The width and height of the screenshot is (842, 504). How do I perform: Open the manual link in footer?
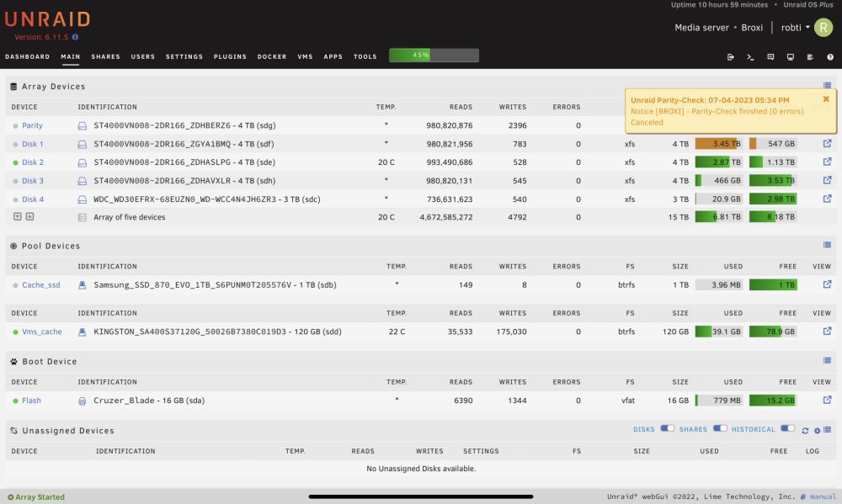823,496
